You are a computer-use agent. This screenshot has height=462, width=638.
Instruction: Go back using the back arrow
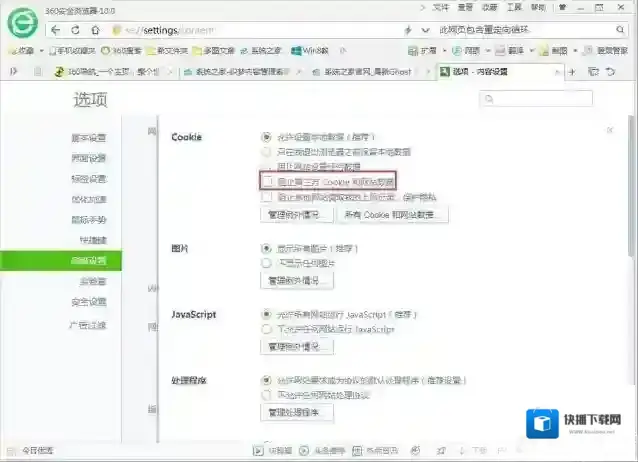pyautogui.click(x=55, y=30)
